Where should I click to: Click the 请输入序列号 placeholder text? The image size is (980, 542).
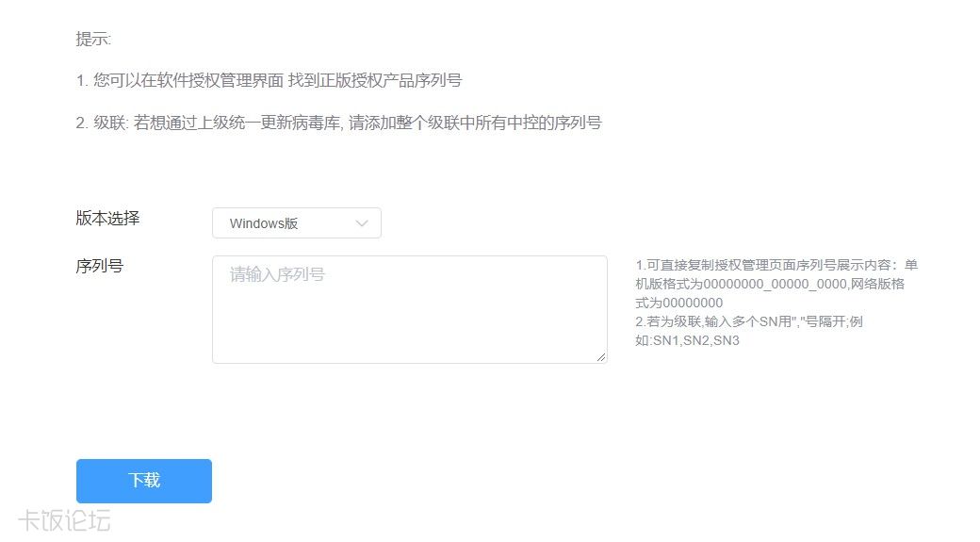tap(277, 274)
